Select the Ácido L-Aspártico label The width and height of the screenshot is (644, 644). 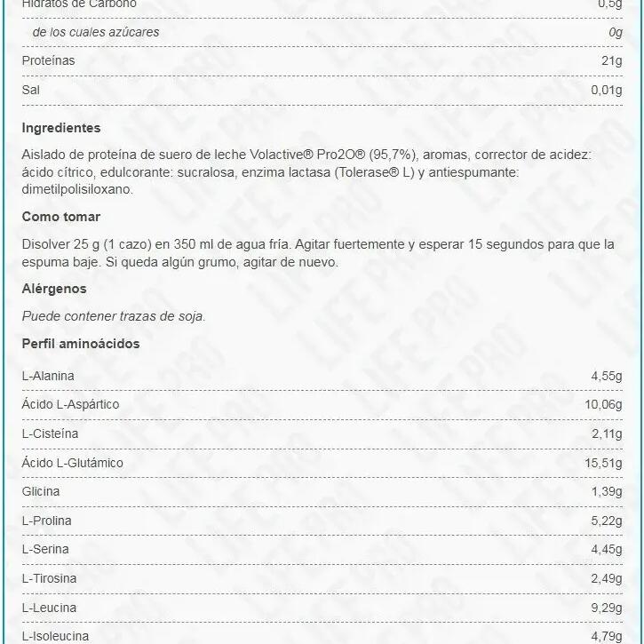click(70, 405)
